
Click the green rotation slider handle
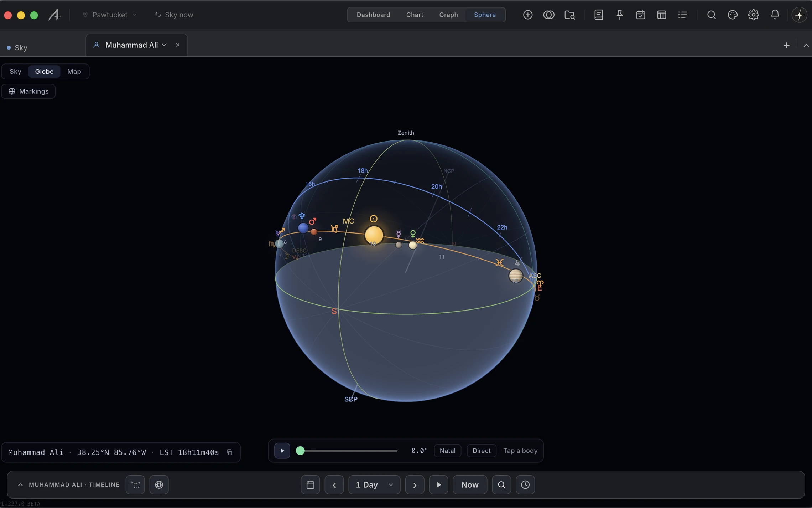(x=300, y=451)
